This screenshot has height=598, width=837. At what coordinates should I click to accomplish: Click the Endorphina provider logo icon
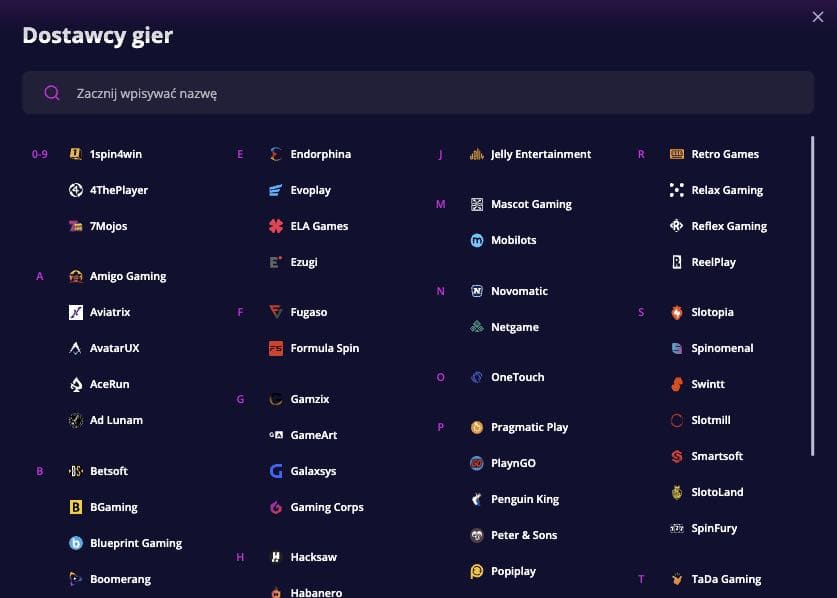tap(276, 154)
